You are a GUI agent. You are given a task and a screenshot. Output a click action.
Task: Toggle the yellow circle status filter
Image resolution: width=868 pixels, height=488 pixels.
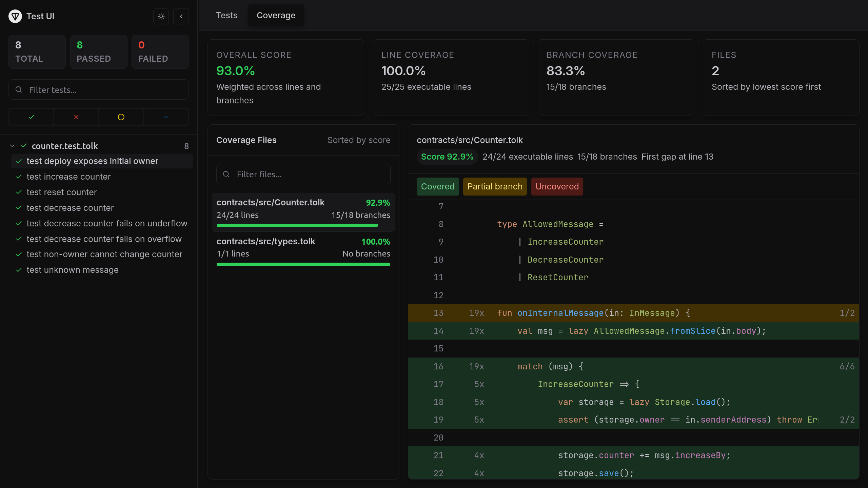click(x=121, y=117)
